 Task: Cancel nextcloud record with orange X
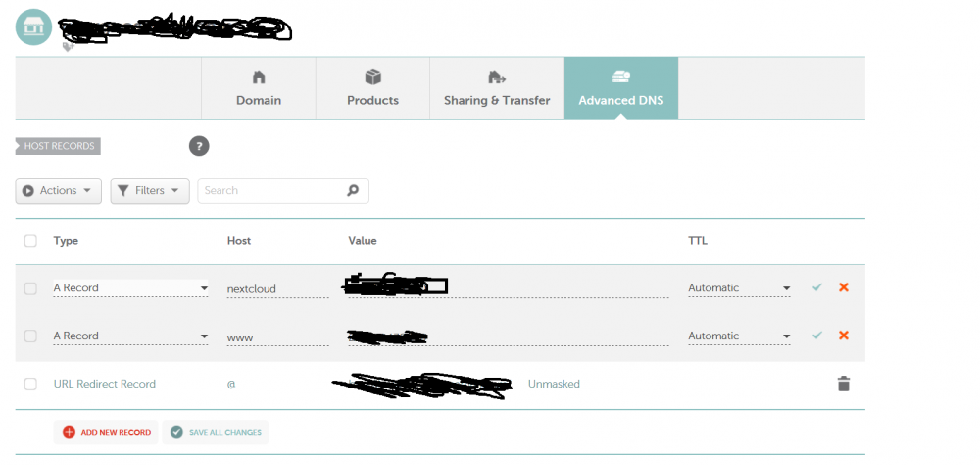point(844,287)
